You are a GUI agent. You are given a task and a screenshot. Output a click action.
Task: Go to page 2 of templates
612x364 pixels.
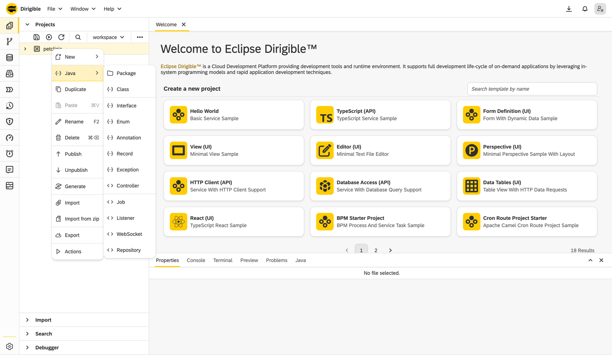(x=376, y=250)
